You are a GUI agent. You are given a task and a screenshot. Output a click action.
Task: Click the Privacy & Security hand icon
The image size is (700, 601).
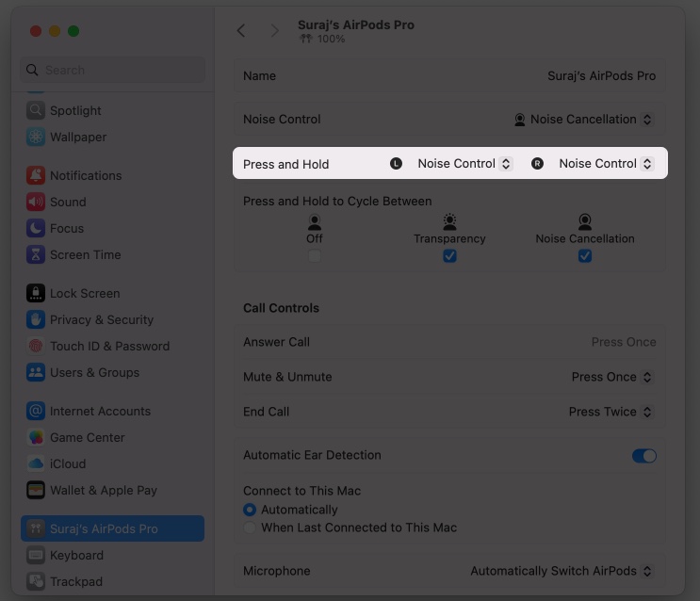click(x=35, y=319)
